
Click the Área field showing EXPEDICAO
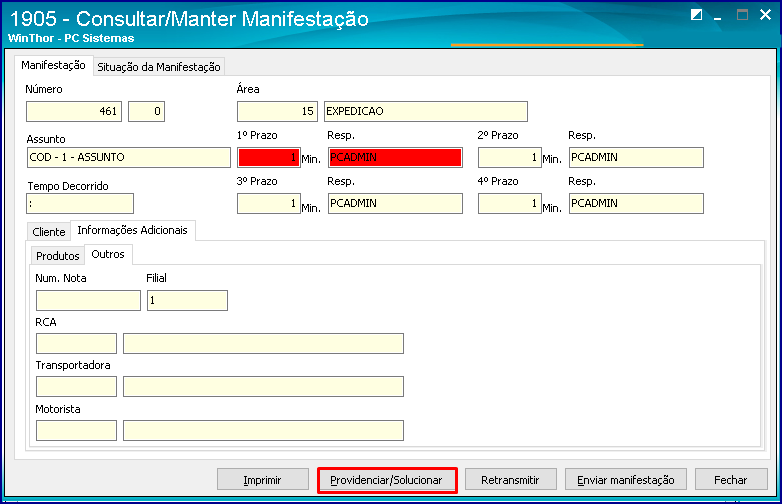tap(425, 111)
